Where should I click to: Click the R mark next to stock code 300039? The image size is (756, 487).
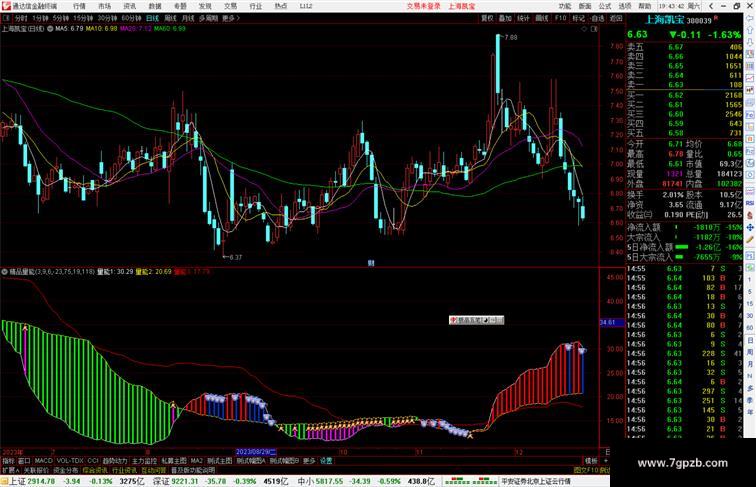click(716, 18)
